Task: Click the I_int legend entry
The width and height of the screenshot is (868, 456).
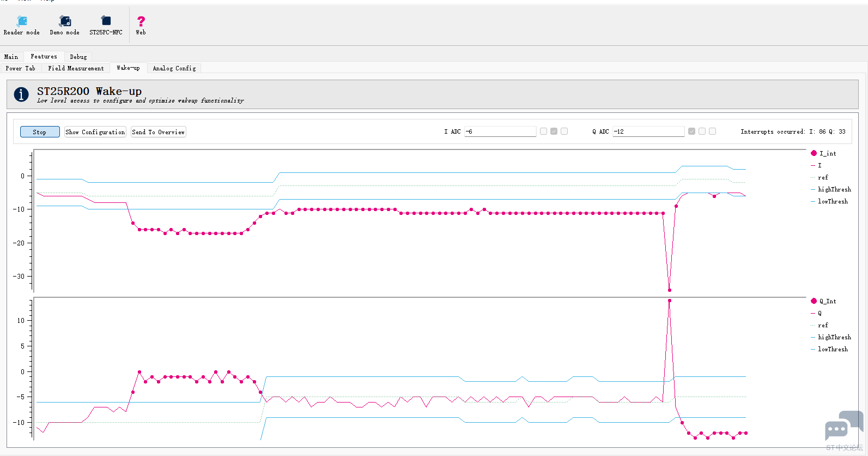Action: (823, 153)
